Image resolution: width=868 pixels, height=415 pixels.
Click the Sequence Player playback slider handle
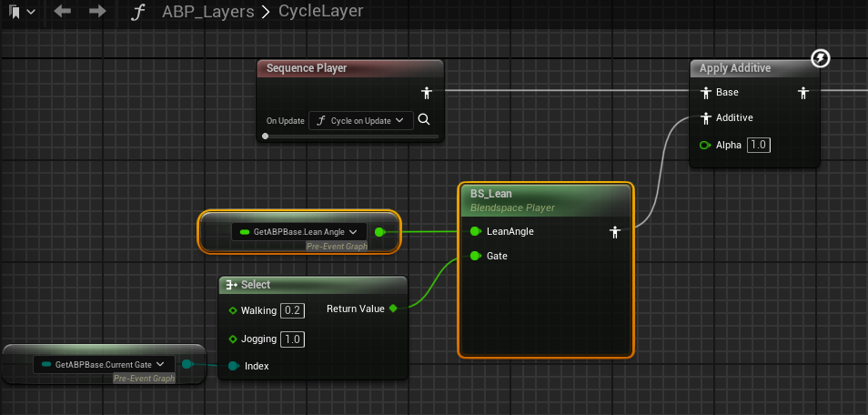click(266, 136)
